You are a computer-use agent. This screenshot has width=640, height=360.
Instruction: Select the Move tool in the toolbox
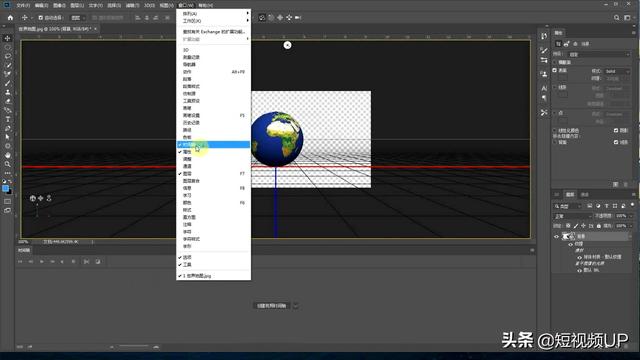click(x=7, y=38)
